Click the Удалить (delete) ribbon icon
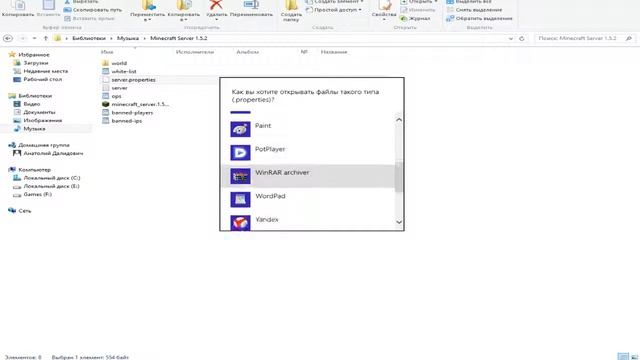This screenshot has height=360, width=640. coord(216,10)
